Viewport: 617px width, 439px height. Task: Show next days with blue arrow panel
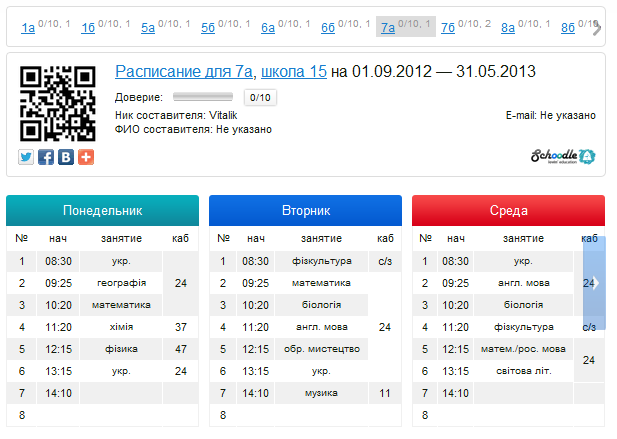(x=594, y=283)
